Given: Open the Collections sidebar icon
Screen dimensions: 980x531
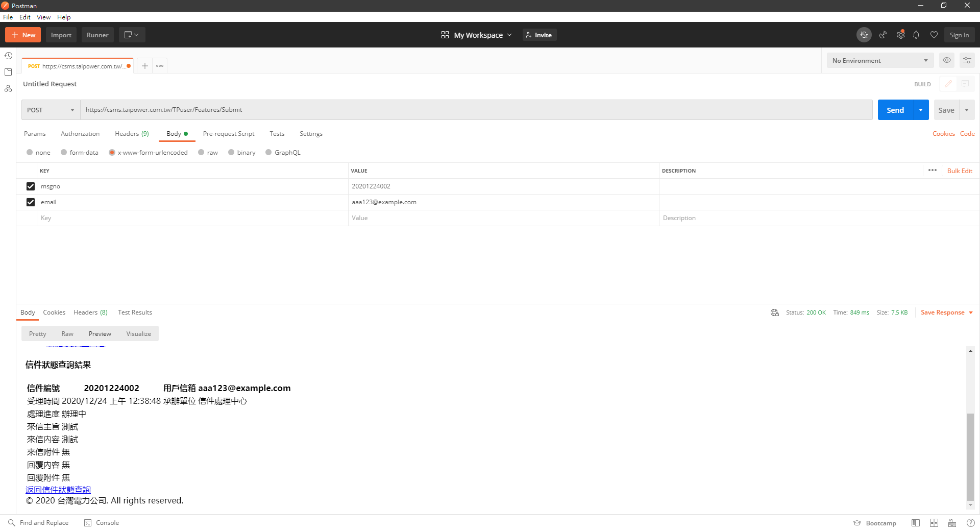Looking at the screenshot, I should pos(8,72).
